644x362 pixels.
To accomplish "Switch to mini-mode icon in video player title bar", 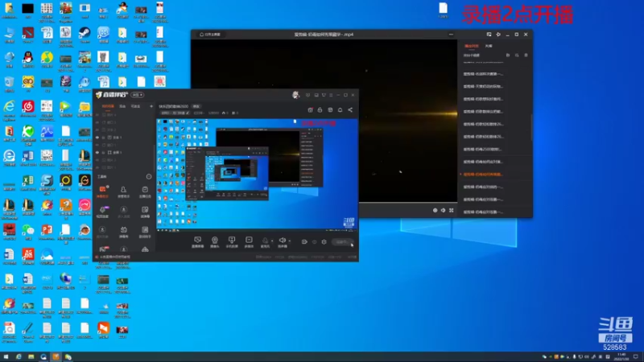I will point(489,35).
